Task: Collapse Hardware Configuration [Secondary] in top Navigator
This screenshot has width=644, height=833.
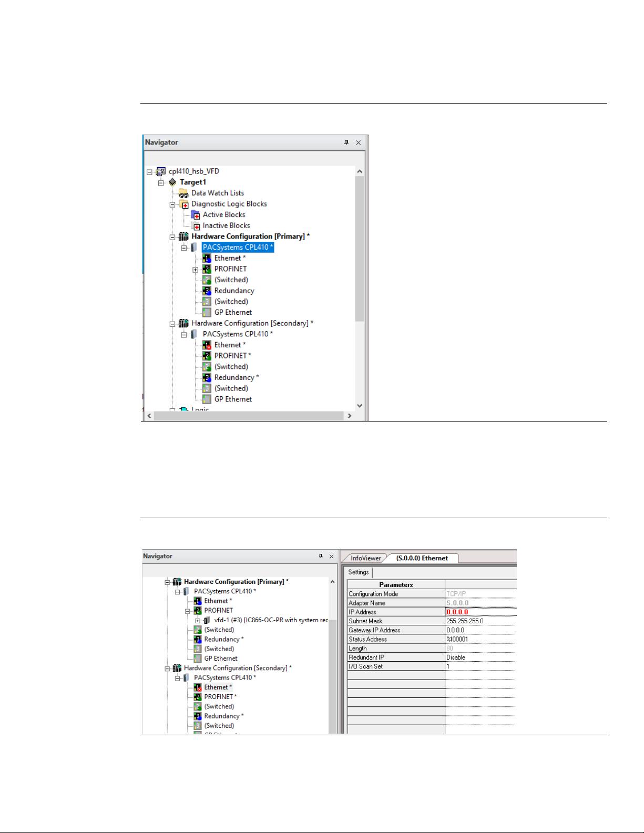Action: point(172,324)
